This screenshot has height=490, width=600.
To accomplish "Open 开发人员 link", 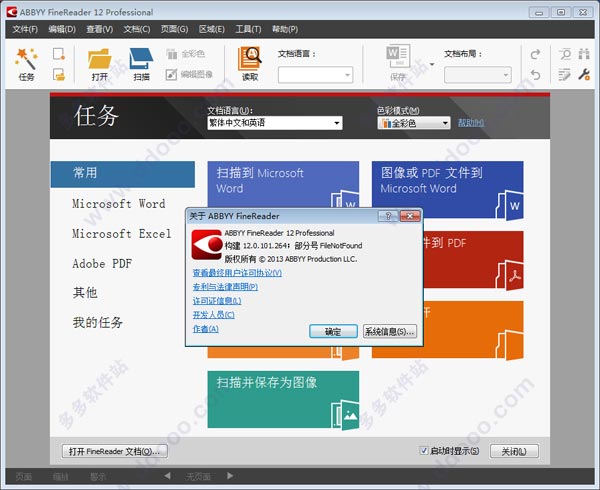I will point(214,314).
